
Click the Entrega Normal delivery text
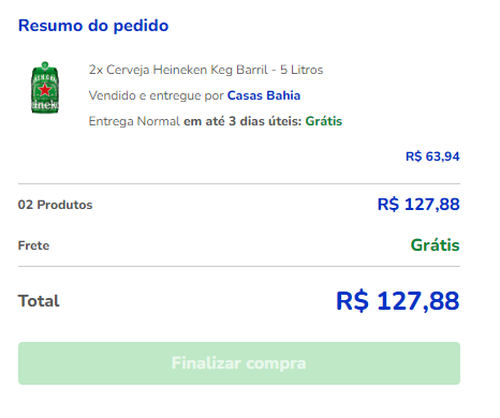(x=134, y=121)
